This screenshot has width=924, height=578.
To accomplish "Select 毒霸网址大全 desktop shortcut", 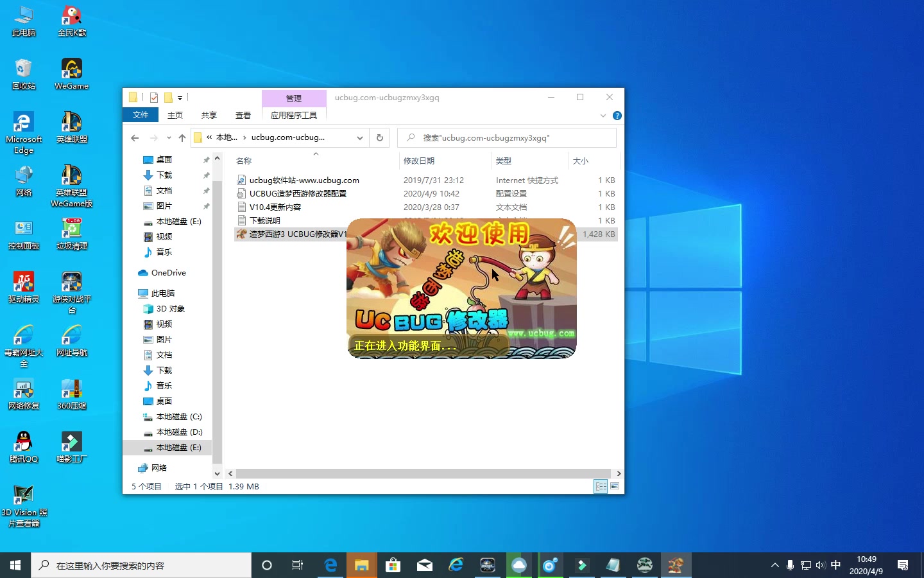I will pyautogui.click(x=24, y=346).
